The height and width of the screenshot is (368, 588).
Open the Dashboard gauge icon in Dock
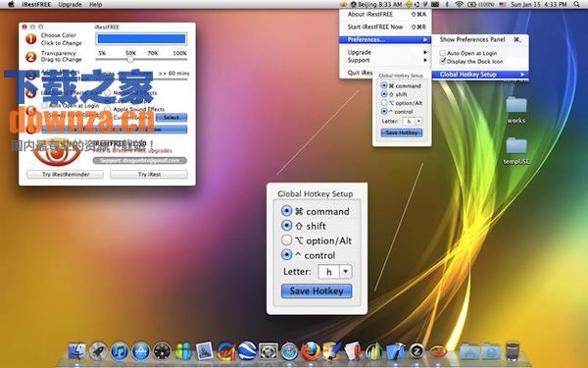click(162, 352)
